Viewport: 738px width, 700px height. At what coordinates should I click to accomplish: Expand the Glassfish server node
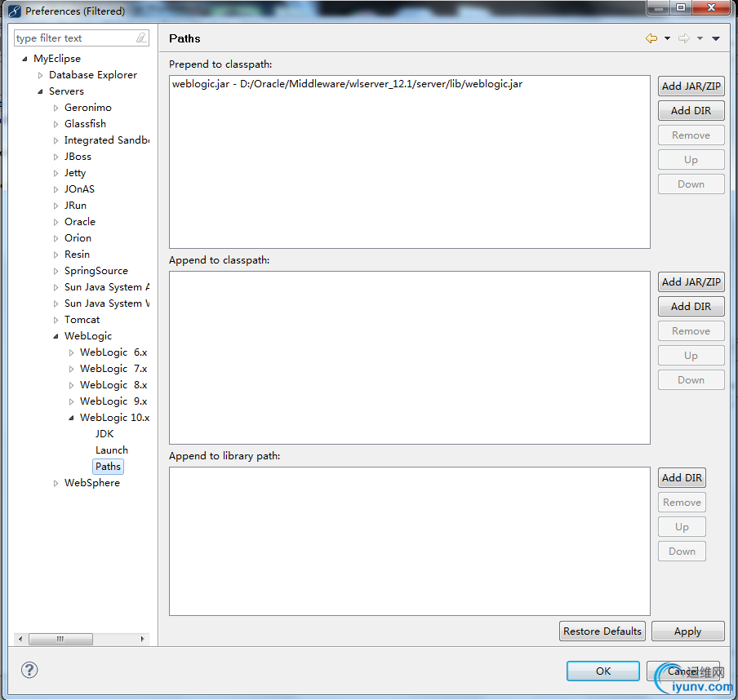pos(56,124)
